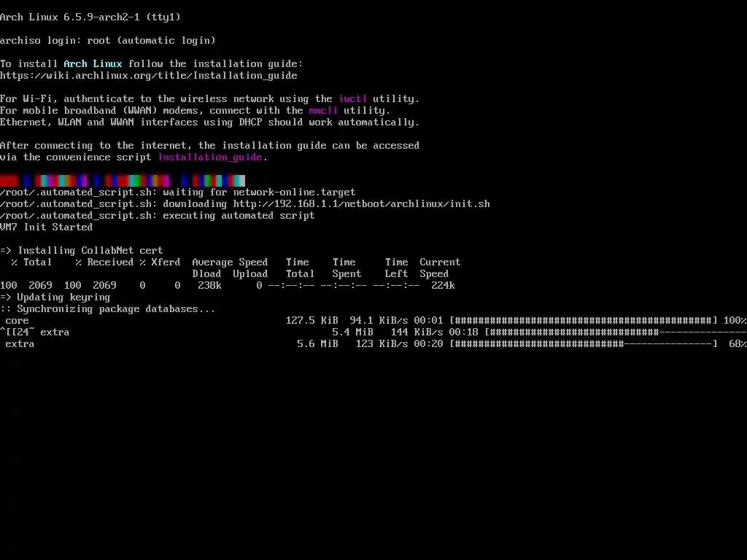Click the '00:20' time remaining value

pos(428,344)
